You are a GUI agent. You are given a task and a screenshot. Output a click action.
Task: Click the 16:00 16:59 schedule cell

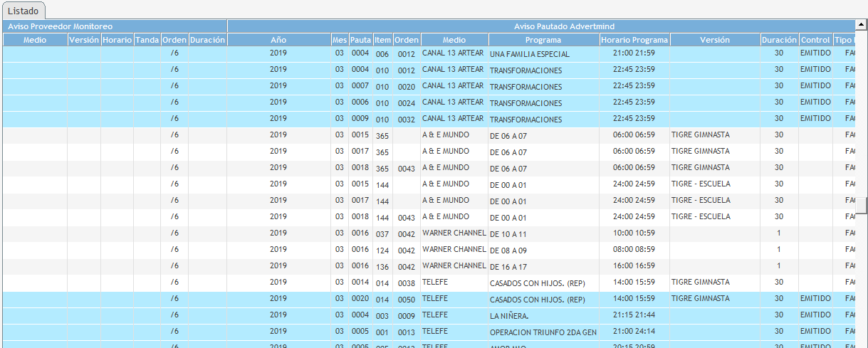tap(634, 266)
